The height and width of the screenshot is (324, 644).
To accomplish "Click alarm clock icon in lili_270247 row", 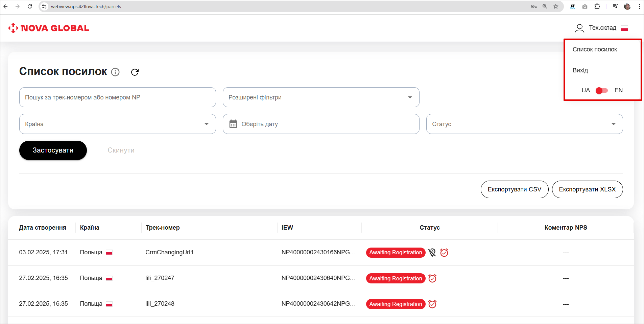I will pos(432,278).
